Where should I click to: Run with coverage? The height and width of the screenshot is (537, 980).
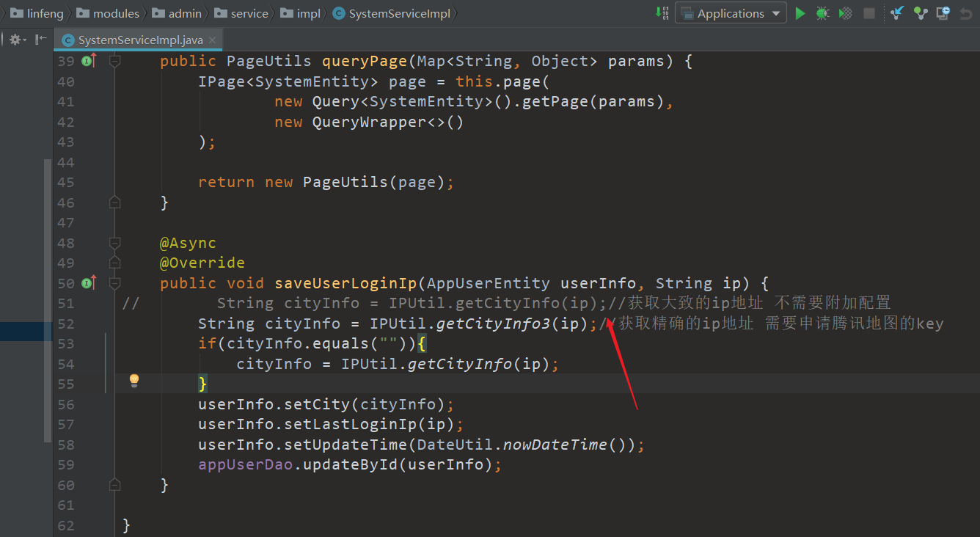point(846,13)
